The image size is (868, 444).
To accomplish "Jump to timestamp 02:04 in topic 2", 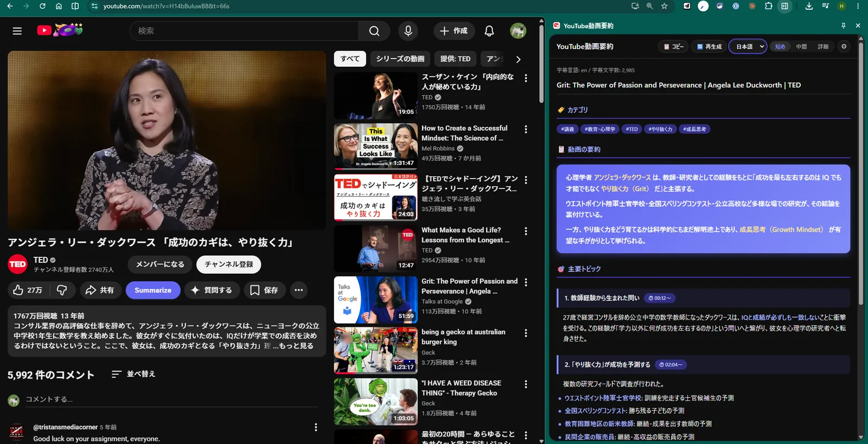I will pyautogui.click(x=671, y=365).
